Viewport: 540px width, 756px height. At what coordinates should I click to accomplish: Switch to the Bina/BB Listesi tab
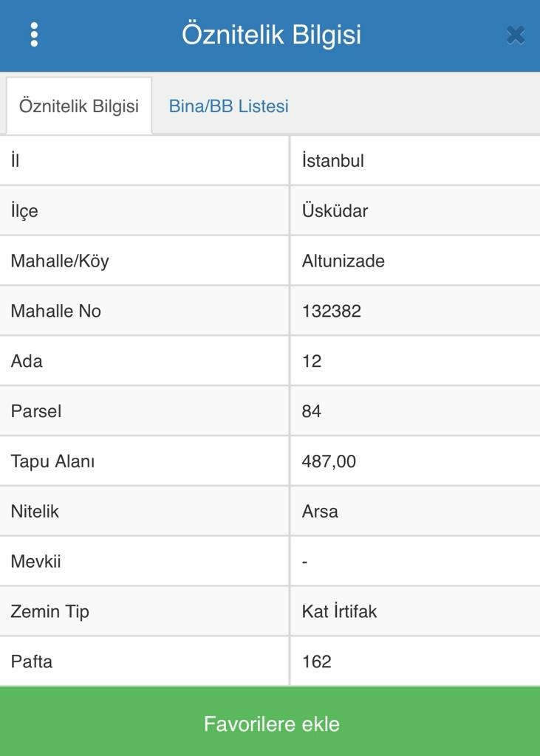click(228, 106)
